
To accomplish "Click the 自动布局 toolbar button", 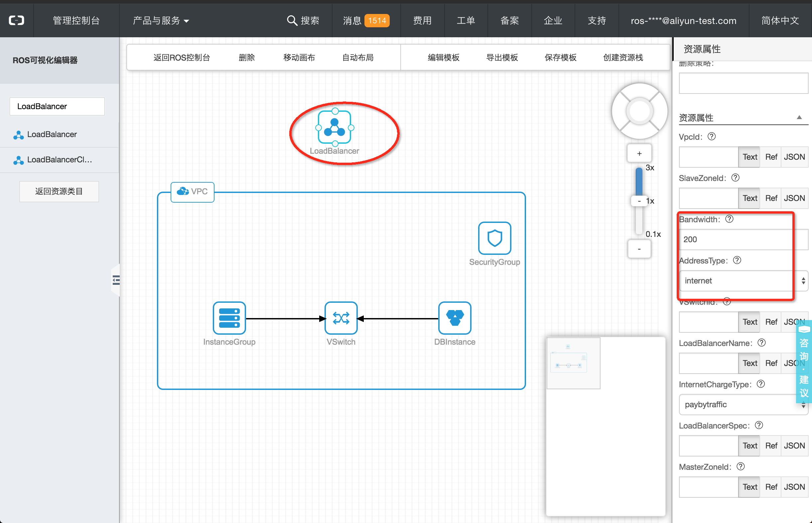I will (358, 58).
